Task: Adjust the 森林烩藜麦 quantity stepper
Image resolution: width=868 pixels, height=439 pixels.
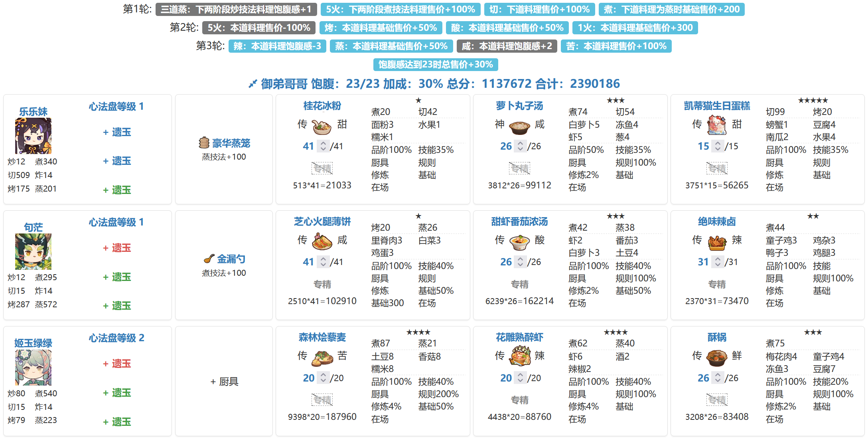Action: pyautogui.click(x=323, y=378)
